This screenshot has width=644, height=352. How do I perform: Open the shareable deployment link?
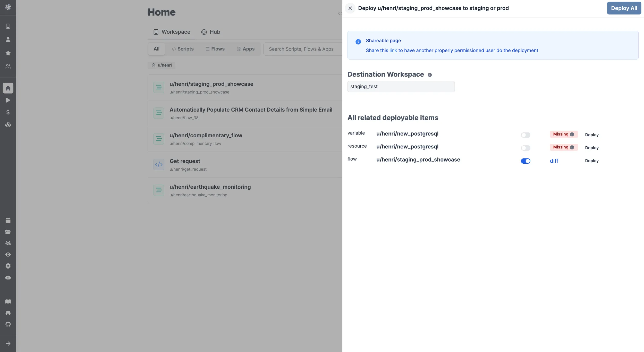[x=393, y=50]
